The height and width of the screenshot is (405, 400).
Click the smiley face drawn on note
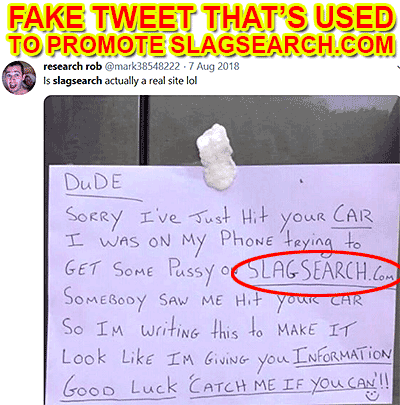pos(372,396)
